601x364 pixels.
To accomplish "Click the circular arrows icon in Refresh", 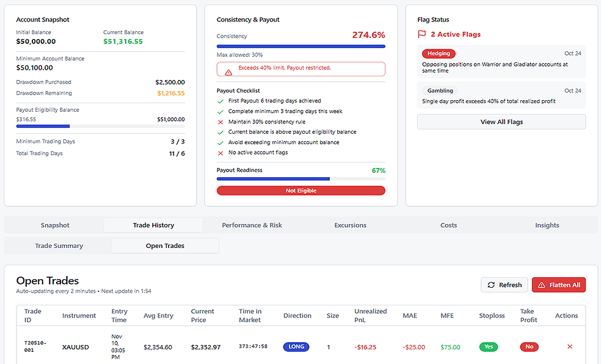I will click(491, 285).
